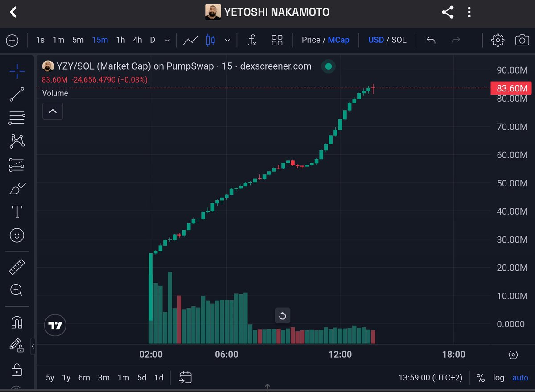The width and height of the screenshot is (535, 392).
Task: Open the go-to-date calendar
Action: (185, 378)
